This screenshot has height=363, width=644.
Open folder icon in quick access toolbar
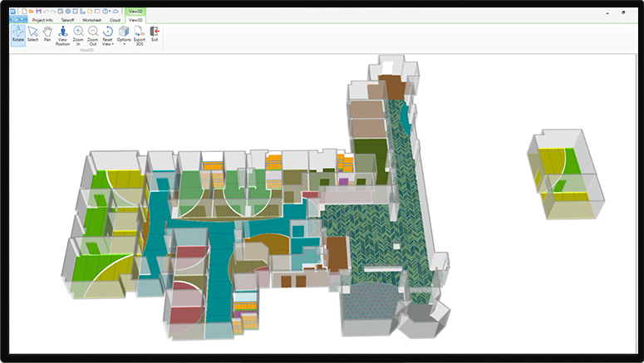(30, 12)
